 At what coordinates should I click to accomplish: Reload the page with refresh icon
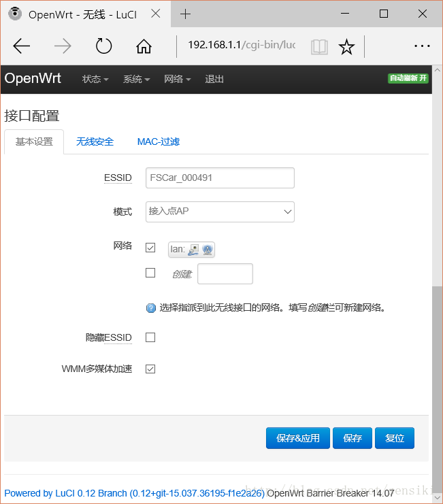pyautogui.click(x=103, y=46)
